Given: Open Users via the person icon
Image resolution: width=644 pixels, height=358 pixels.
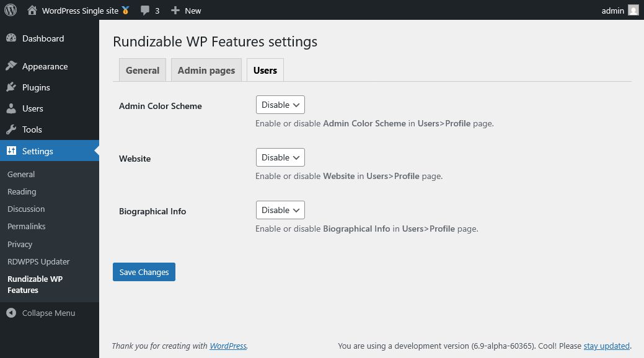Looking at the screenshot, I should [12, 108].
